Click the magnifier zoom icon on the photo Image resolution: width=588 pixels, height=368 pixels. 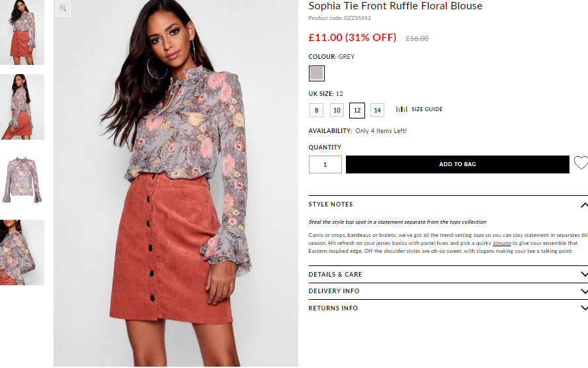pos(63,8)
